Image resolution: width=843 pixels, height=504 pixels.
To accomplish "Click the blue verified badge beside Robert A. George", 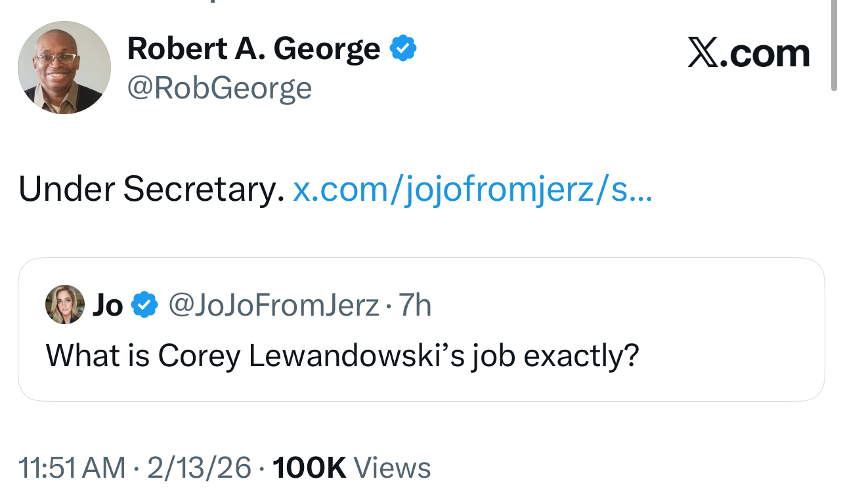I will pos(403,49).
